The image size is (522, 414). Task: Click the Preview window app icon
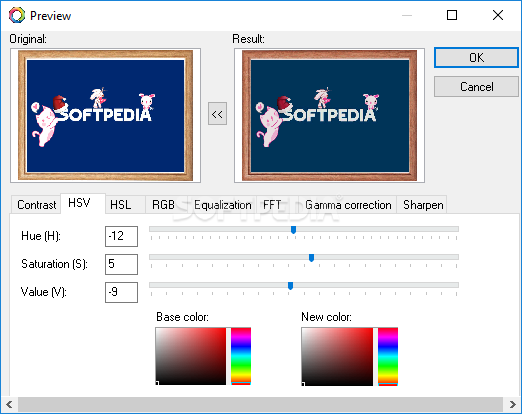coord(17,15)
